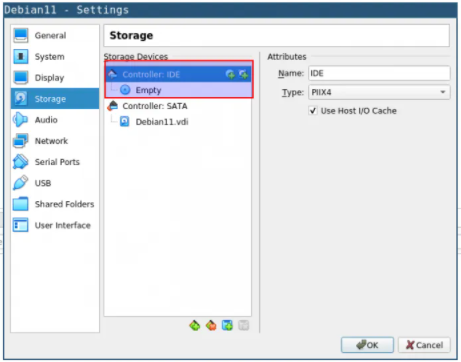Click the Name field containing IDE
The height and width of the screenshot is (362, 461).
coord(379,73)
